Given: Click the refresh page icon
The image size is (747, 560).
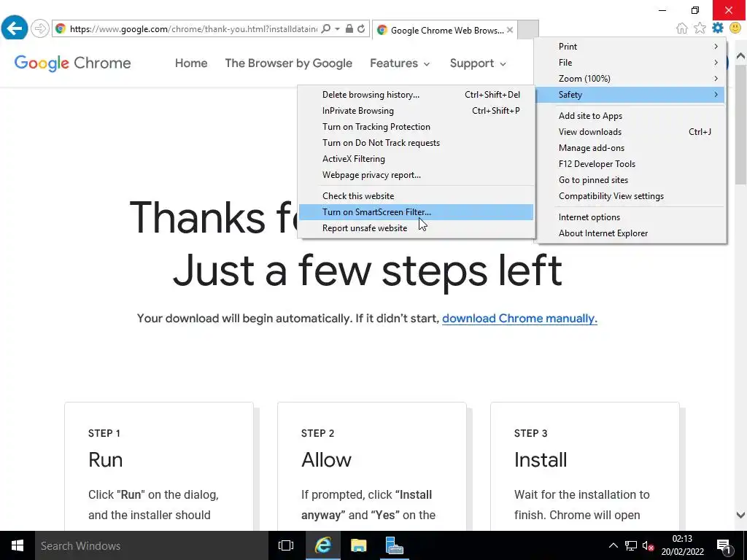Looking at the screenshot, I should pos(361,29).
